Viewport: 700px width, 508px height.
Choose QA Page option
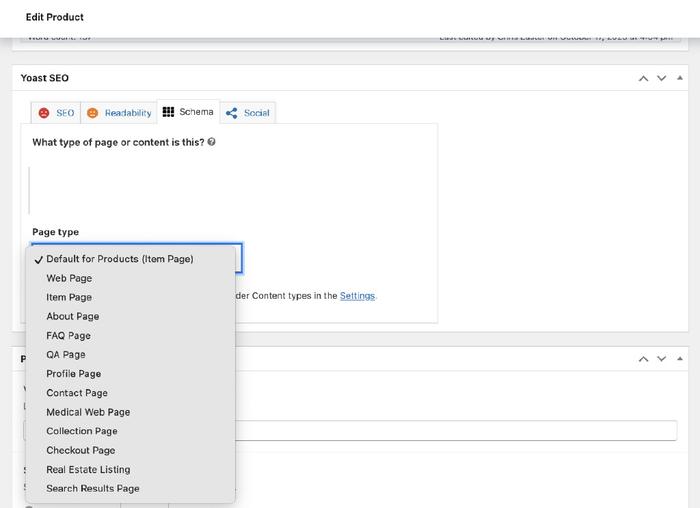pos(130,355)
